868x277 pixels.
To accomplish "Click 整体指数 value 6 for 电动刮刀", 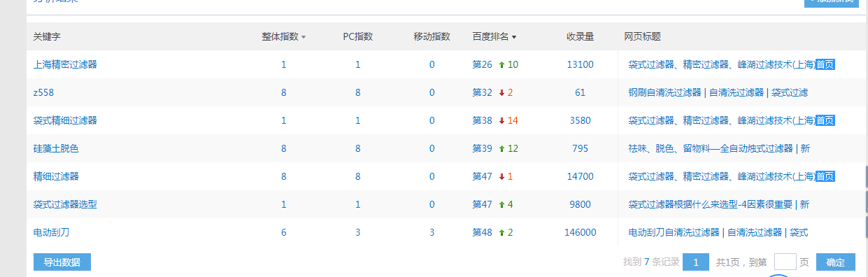I will 284,232.
